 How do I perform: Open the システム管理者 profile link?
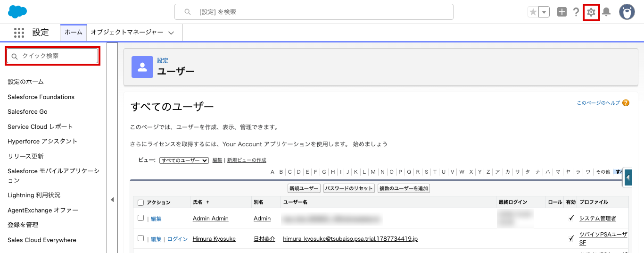(x=598, y=219)
